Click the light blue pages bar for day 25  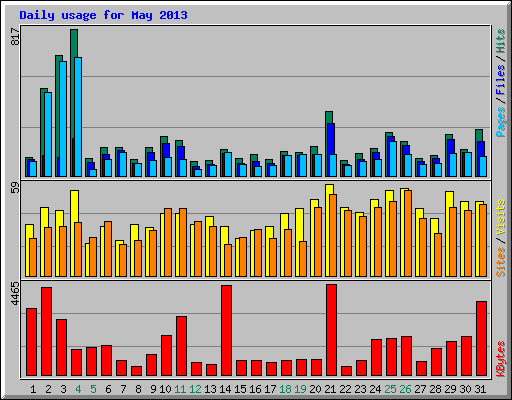click(393, 159)
